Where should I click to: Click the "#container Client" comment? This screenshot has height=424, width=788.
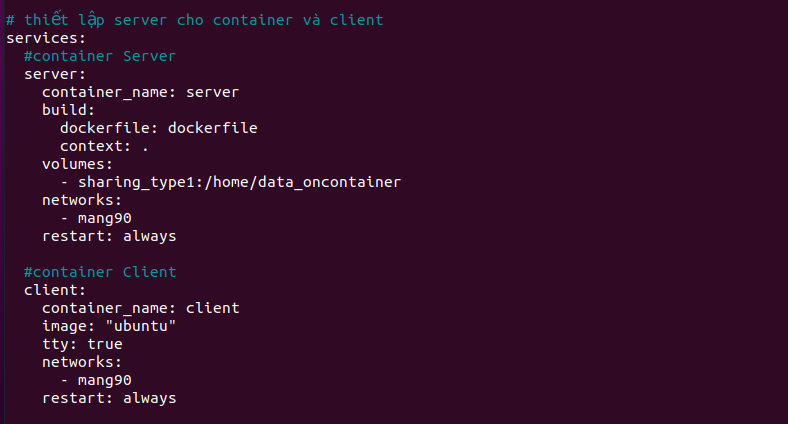click(100, 272)
